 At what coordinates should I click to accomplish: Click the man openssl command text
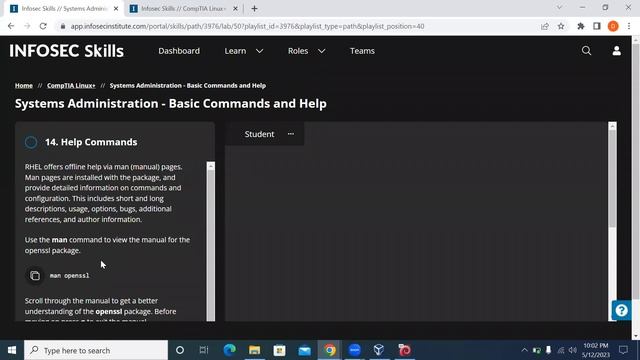click(x=69, y=276)
